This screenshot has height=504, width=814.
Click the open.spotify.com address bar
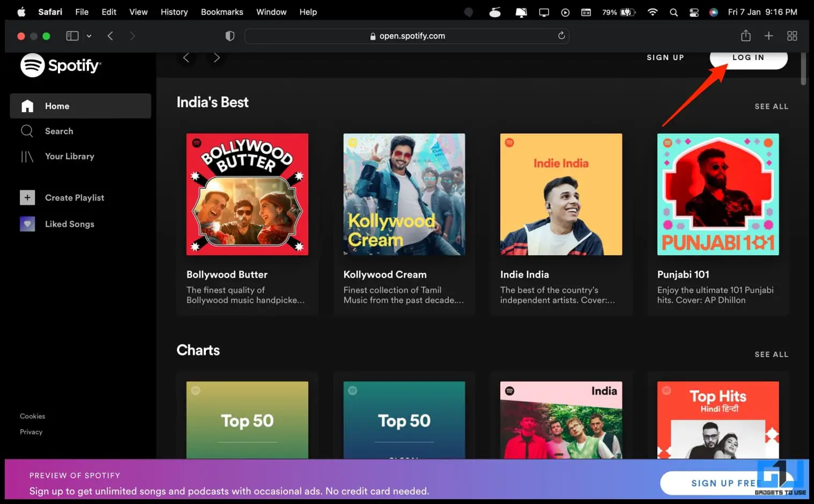[x=407, y=36]
